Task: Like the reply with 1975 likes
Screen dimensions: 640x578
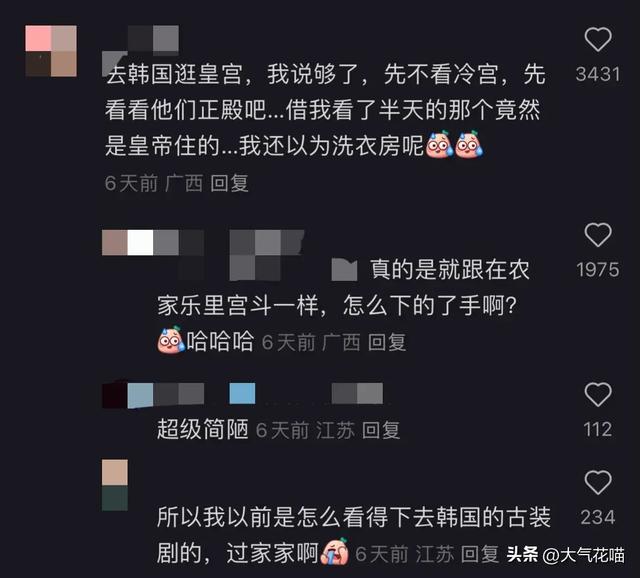Action: [x=598, y=235]
